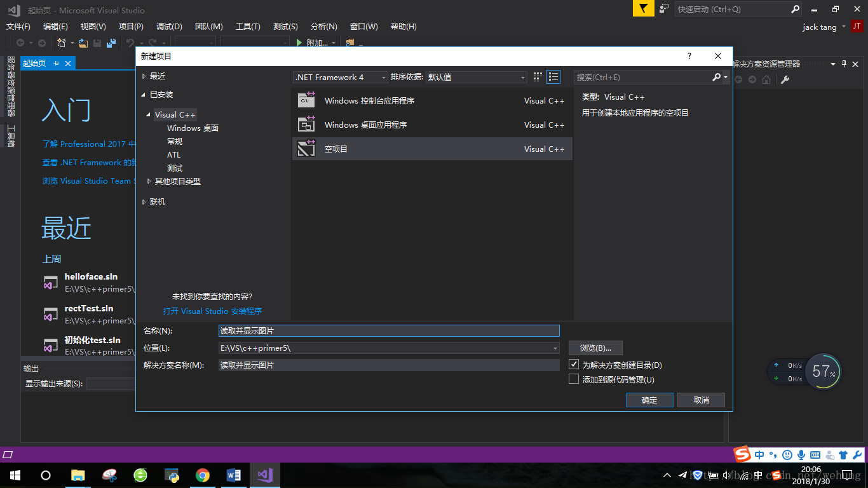
Task: Open the Debug (调试) menu
Action: [169, 26]
